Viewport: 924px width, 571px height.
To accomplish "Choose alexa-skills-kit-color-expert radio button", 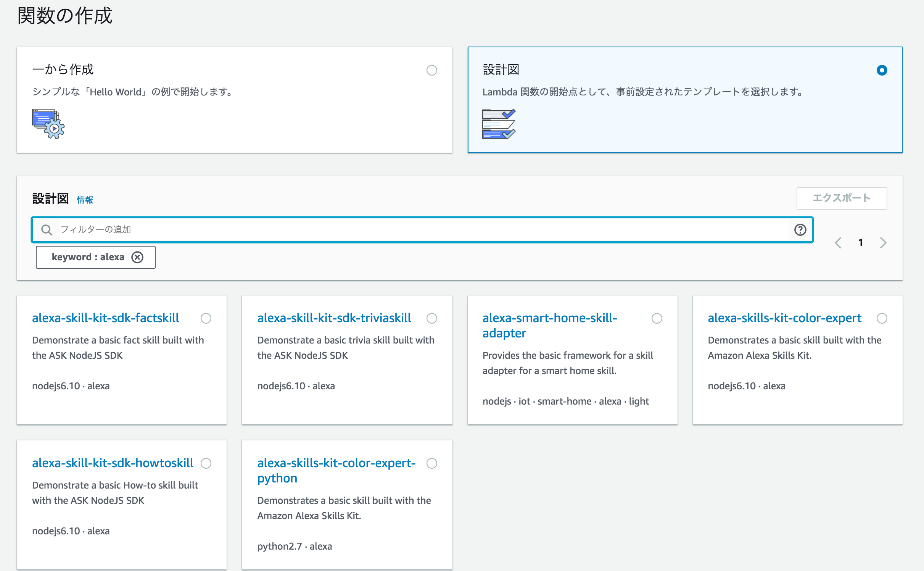I will [882, 318].
